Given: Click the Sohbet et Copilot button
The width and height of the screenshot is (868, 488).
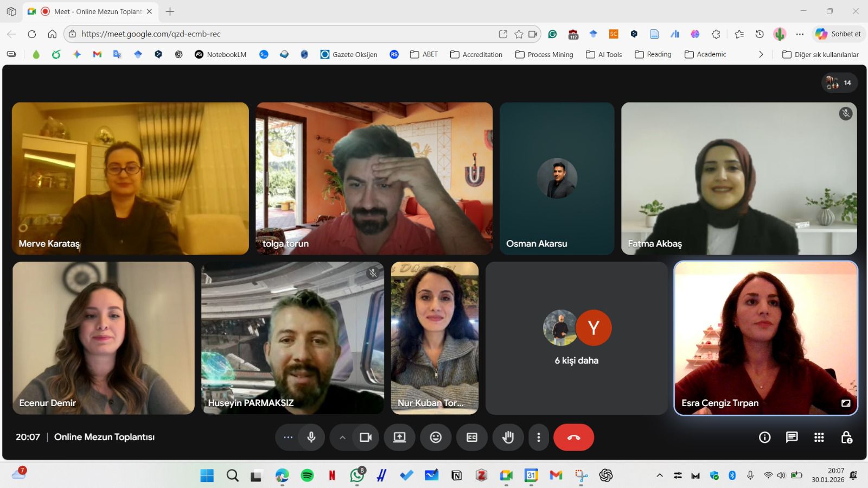Looking at the screenshot, I should [839, 34].
